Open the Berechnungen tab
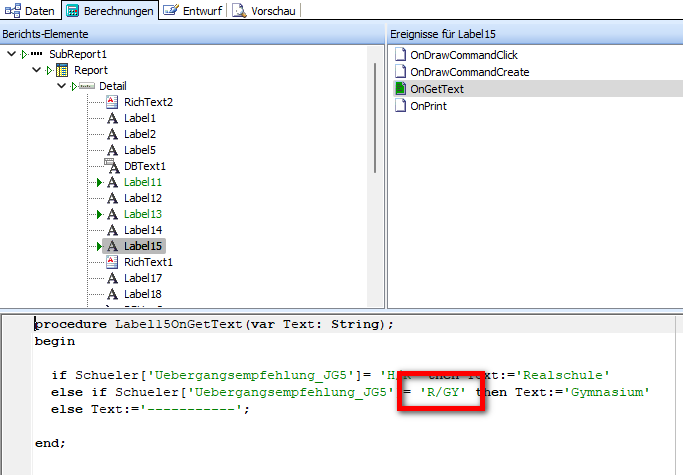The height and width of the screenshot is (475, 683). click(x=110, y=10)
